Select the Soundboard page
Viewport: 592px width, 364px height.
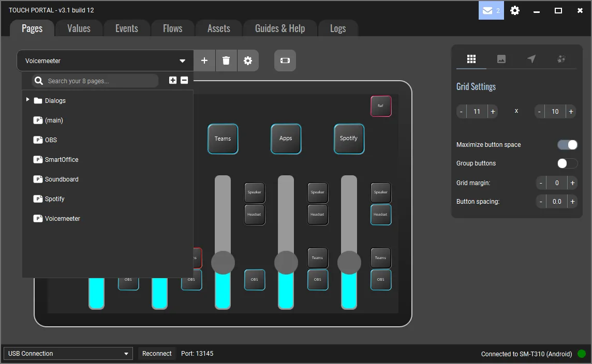click(x=61, y=179)
